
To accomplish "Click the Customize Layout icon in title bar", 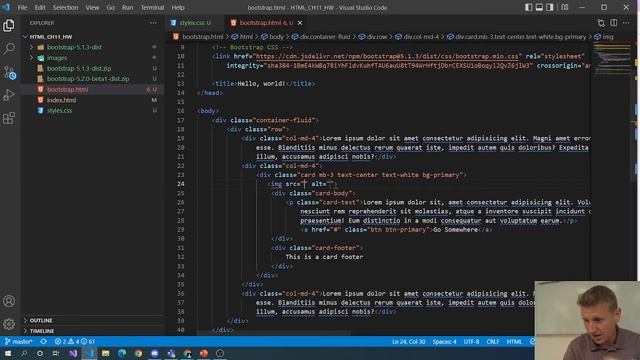I will click(564, 7).
